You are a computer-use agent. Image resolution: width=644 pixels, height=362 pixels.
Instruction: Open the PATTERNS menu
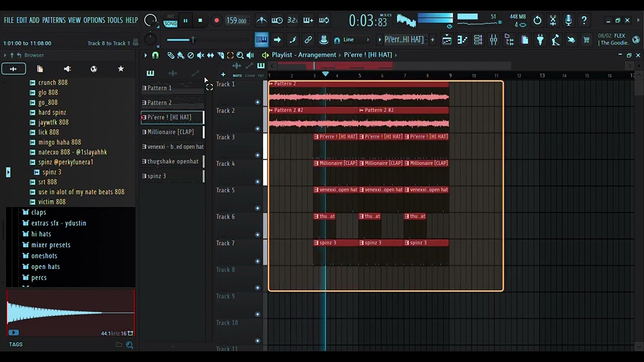click(x=54, y=21)
